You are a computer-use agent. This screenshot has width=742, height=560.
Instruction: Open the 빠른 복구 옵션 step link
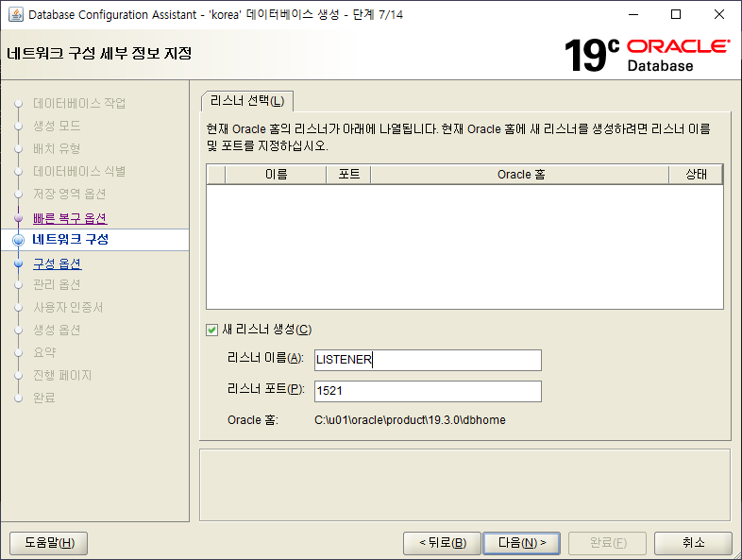click(70, 218)
